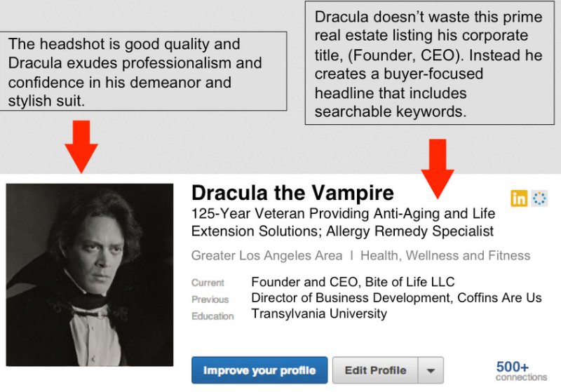Screen dimensions: 561x392
Task: Click the blue dotted circle icon
Action: 539,198
